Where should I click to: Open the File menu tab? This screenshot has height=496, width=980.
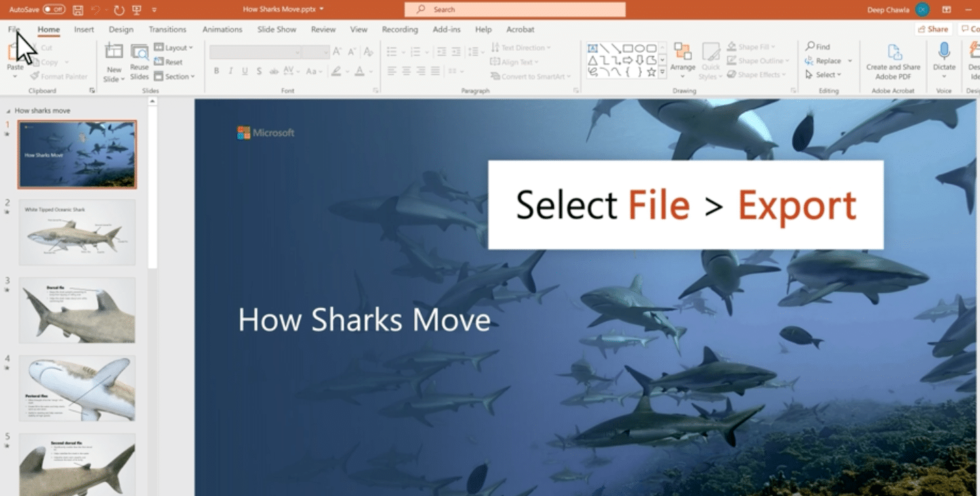14,29
